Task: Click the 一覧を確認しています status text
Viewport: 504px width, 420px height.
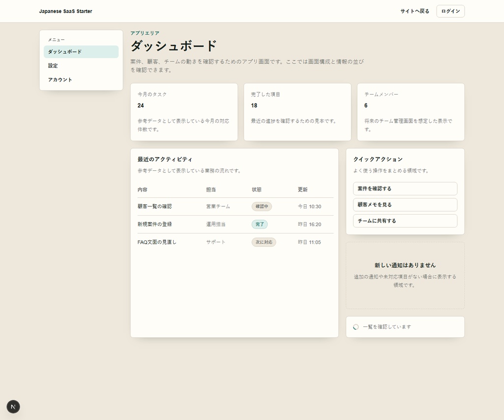Action: tap(387, 327)
